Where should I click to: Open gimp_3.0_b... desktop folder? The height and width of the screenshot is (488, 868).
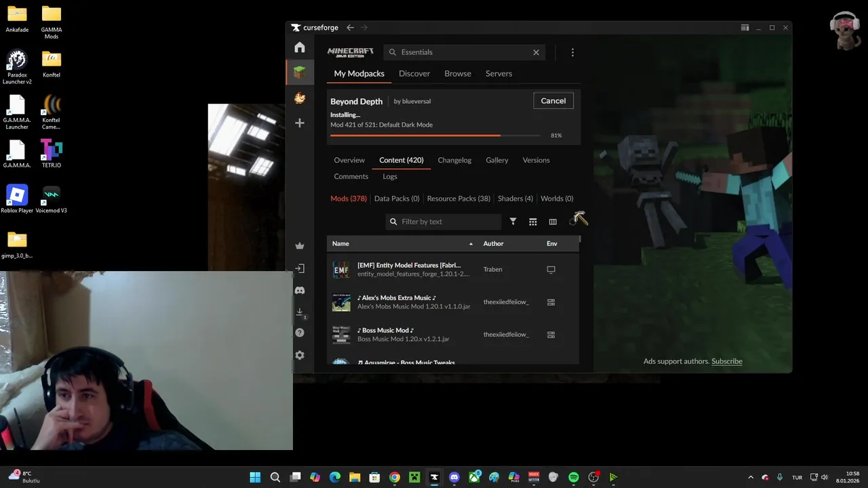(17, 245)
